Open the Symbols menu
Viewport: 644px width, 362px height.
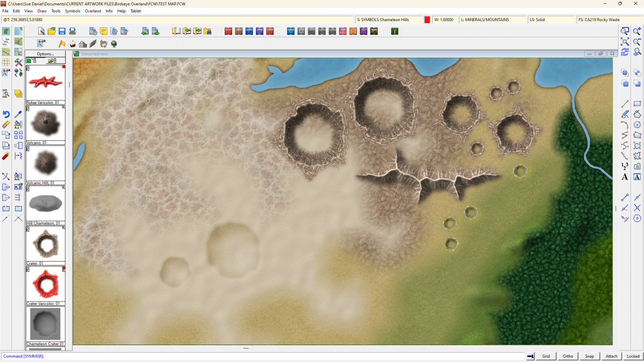coord(73,11)
